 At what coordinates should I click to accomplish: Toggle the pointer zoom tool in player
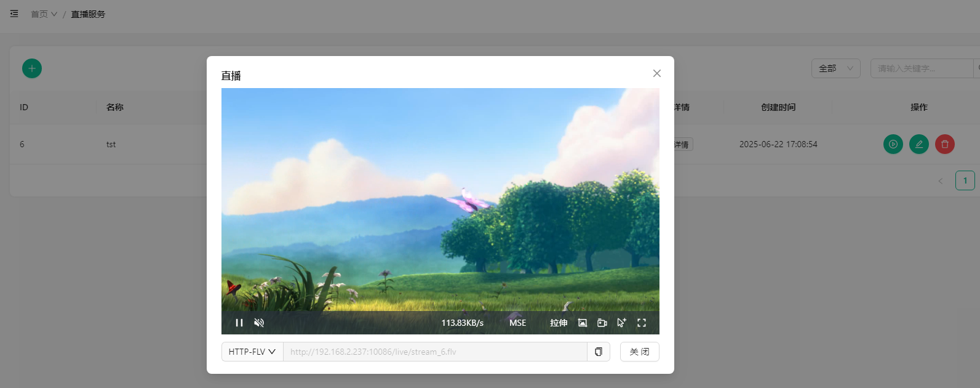coord(622,323)
